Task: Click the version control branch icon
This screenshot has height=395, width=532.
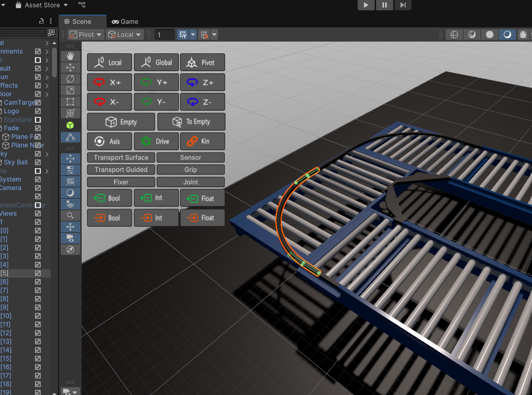Action: [x=82, y=5]
